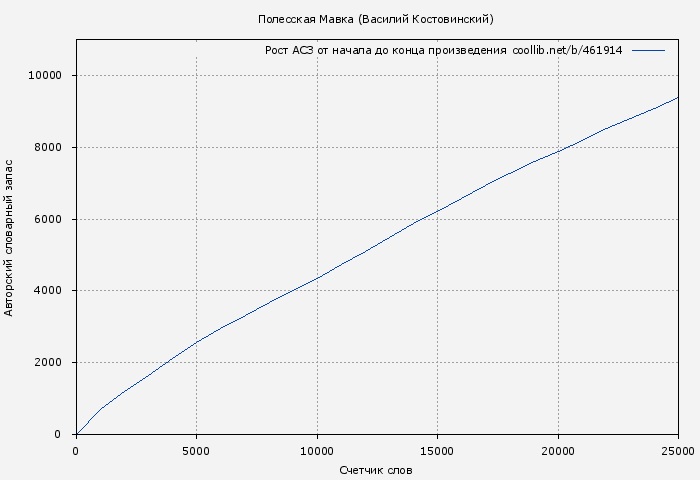
Task: Click the X-axis tick label 15000
Action: point(437,450)
